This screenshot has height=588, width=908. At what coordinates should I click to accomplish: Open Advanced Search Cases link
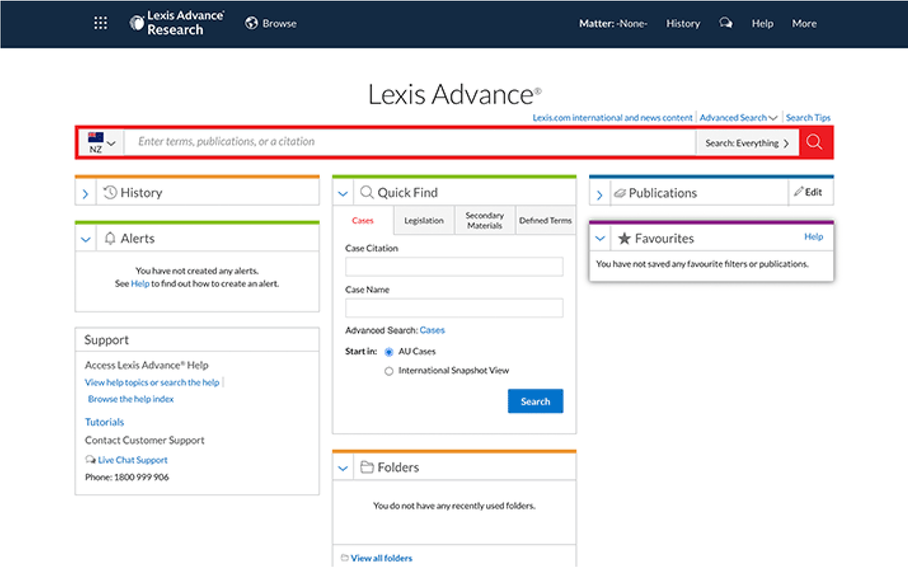[432, 330]
